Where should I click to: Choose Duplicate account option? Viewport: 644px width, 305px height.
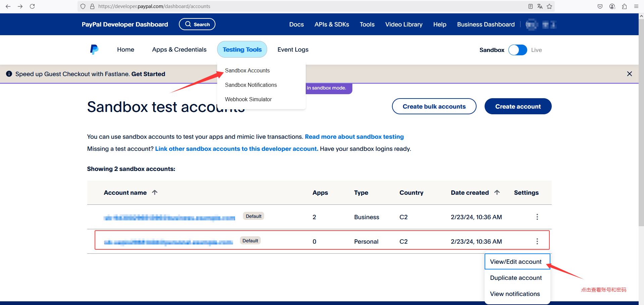[516, 278]
